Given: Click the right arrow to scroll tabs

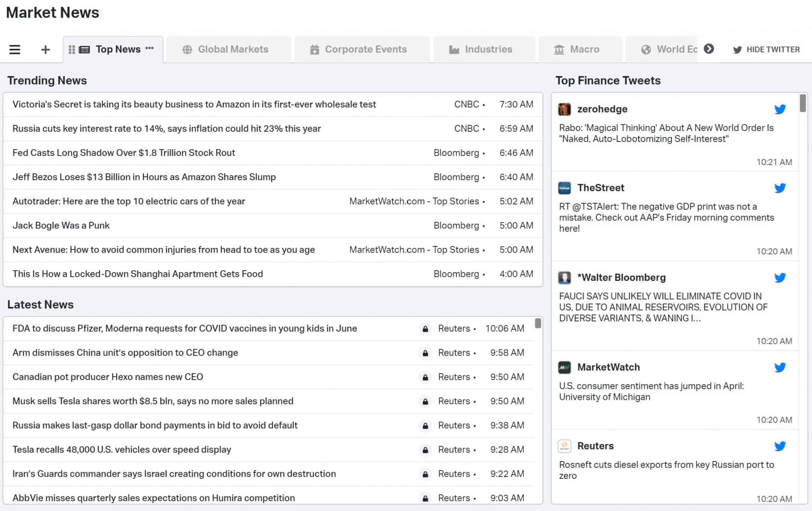Looking at the screenshot, I should pyautogui.click(x=709, y=49).
